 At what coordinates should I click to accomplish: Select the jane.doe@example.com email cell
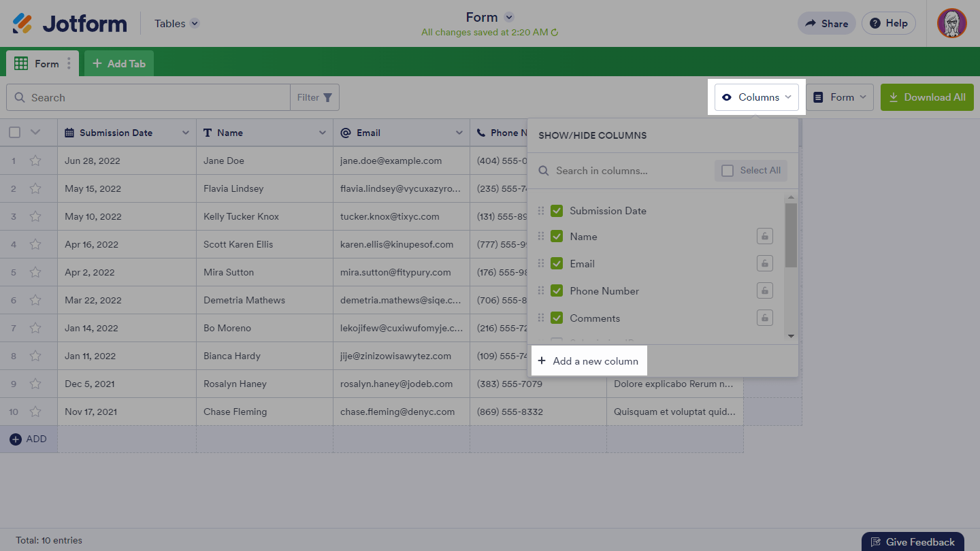pyautogui.click(x=402, y=161)
